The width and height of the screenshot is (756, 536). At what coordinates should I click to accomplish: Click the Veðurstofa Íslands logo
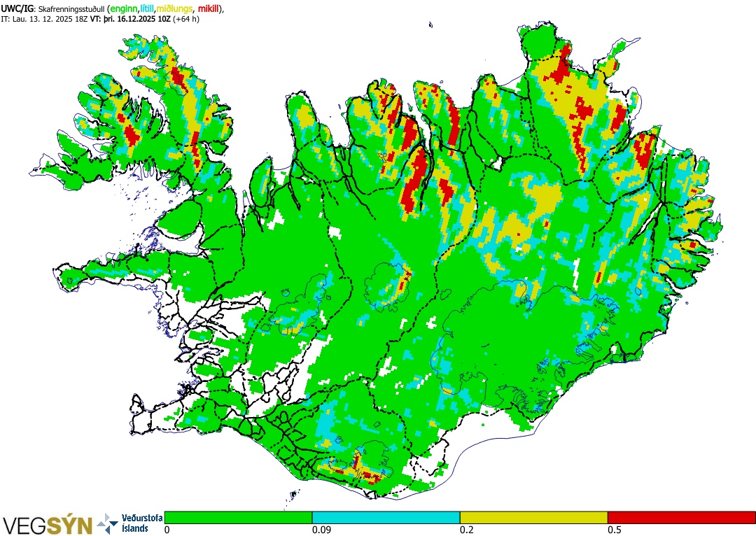click(130, 523)
